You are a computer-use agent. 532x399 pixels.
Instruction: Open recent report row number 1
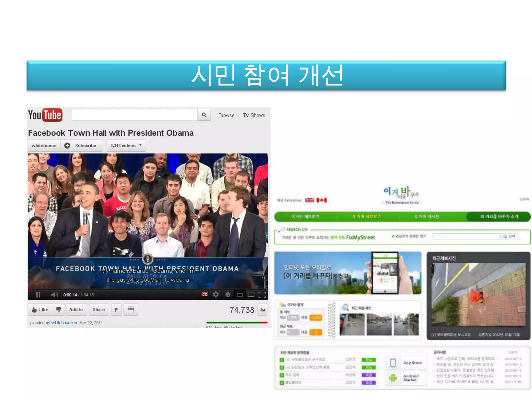coord(328,360)
